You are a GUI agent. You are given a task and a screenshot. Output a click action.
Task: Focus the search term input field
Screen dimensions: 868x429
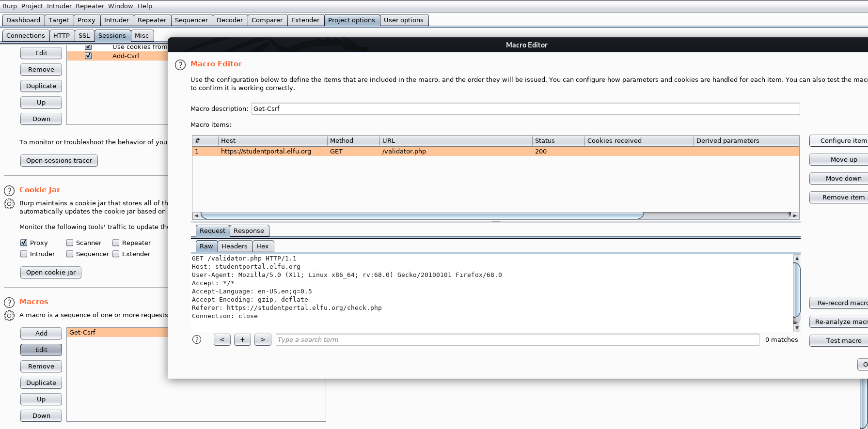tap(517, 340)
